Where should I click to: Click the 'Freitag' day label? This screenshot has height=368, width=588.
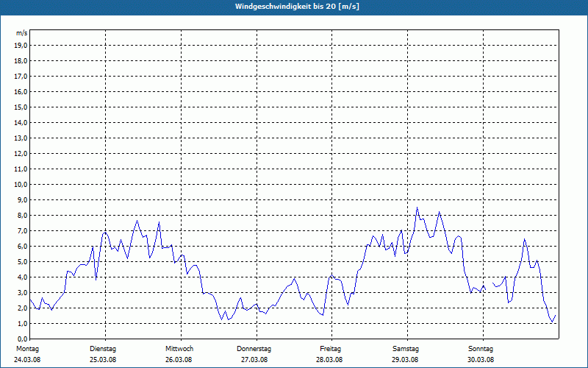click(x=330, y=349)
